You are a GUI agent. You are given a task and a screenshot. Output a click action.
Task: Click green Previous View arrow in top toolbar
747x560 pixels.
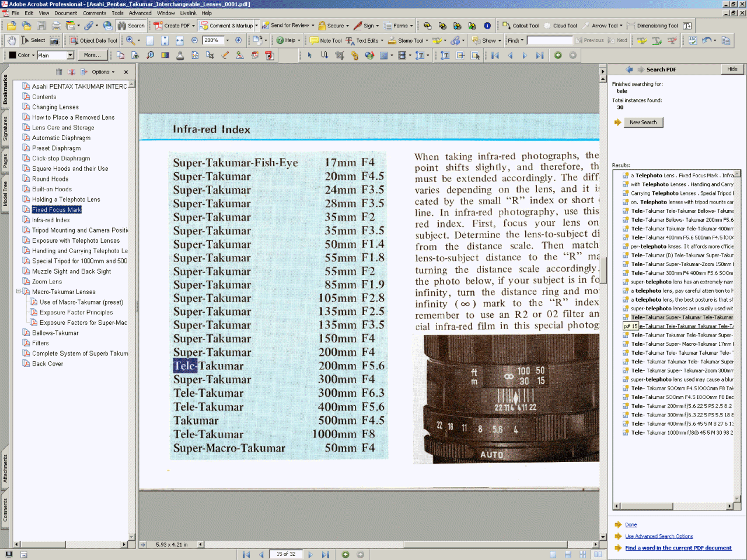(558, 55)
